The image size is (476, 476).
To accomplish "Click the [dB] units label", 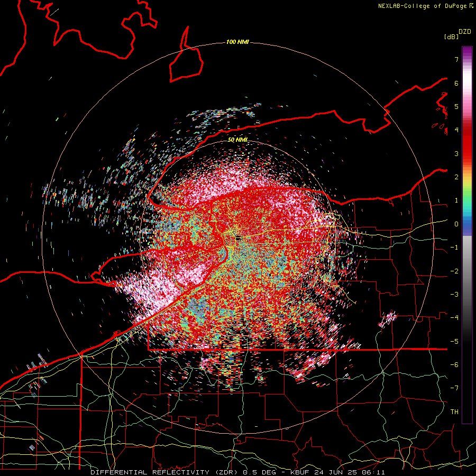I will tap(451, 36).
